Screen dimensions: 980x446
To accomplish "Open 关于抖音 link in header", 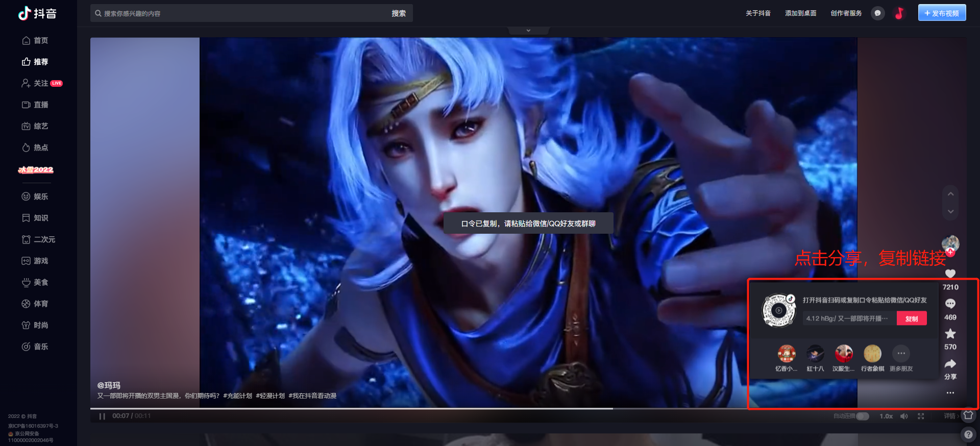I will pyautogui.click(x=758, y=13).
